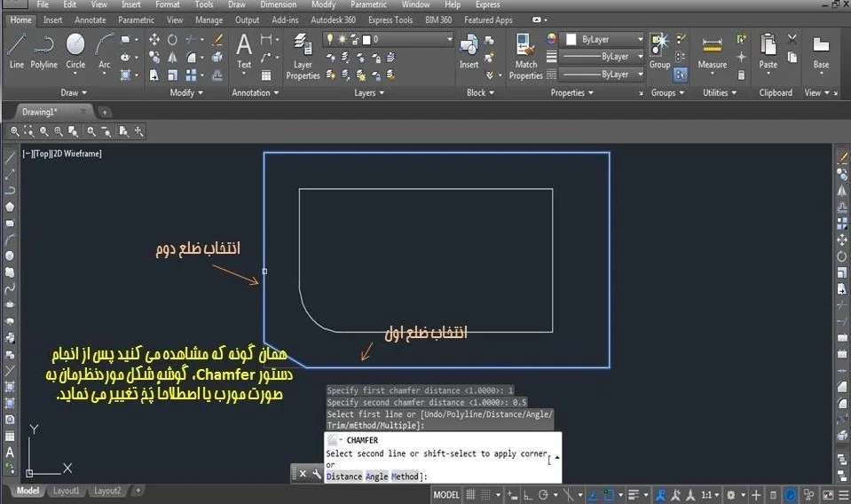Toggle ortho mode in status bar
The height and width of the screenshot is (504, 851).
[527, 495]
